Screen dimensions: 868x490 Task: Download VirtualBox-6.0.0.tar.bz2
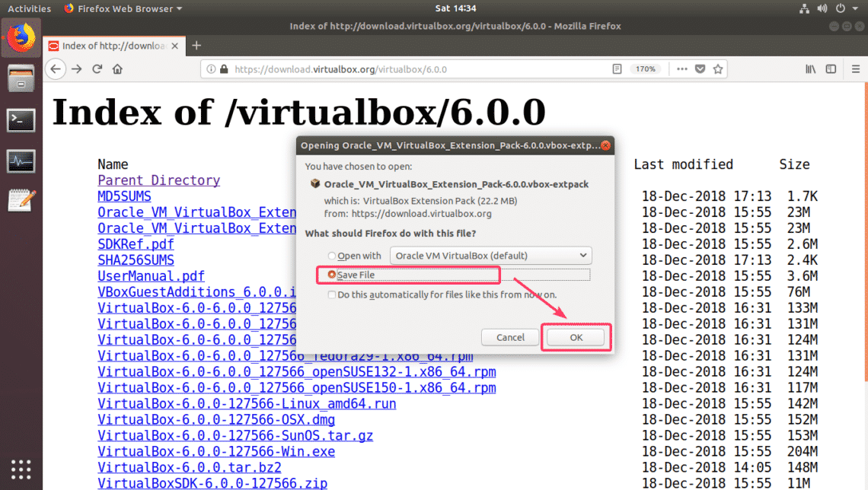pos(190,468)
